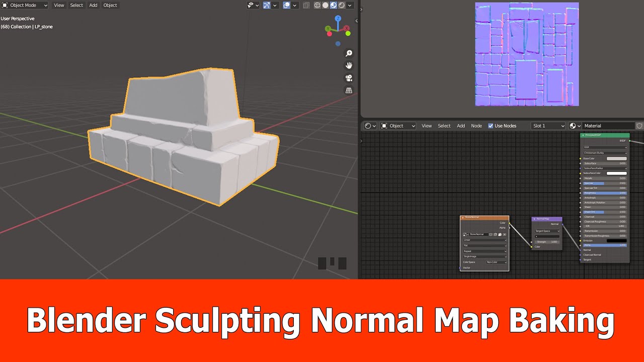Screen dimensions: 644x362
Task: Open the GGX distribution dropdown
Action: (605, 147)
